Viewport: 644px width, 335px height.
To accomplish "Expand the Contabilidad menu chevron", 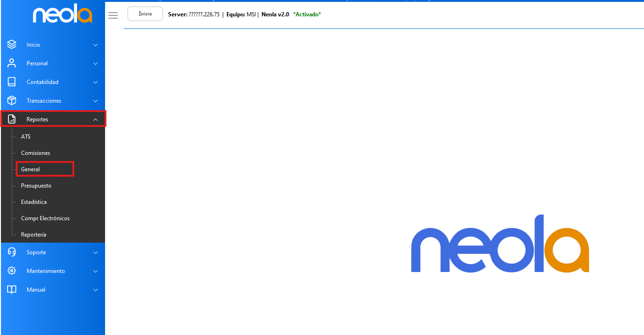I will [x=95, y=82].
